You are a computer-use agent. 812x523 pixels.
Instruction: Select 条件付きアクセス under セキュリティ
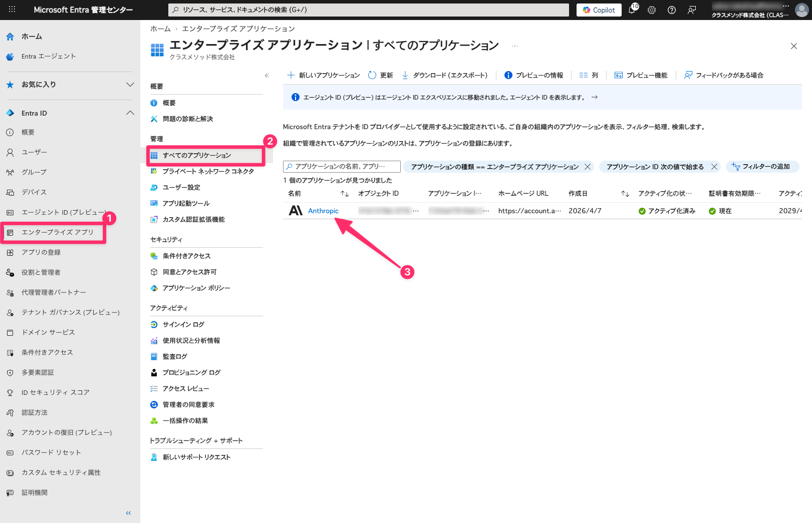point(186,256)
